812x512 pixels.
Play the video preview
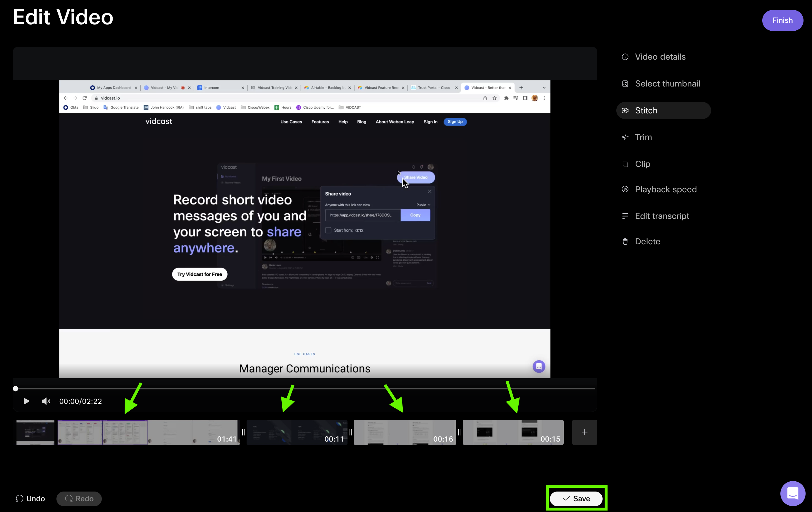pyautogui.click(x=26, y=401)
